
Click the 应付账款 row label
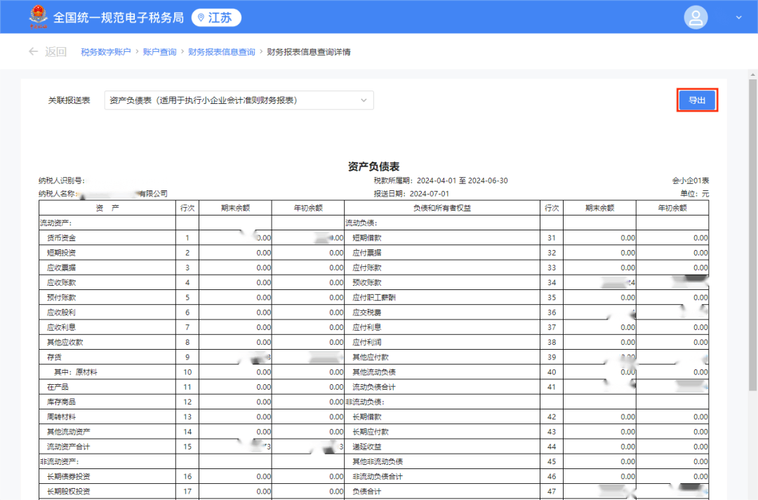(367, 268)
